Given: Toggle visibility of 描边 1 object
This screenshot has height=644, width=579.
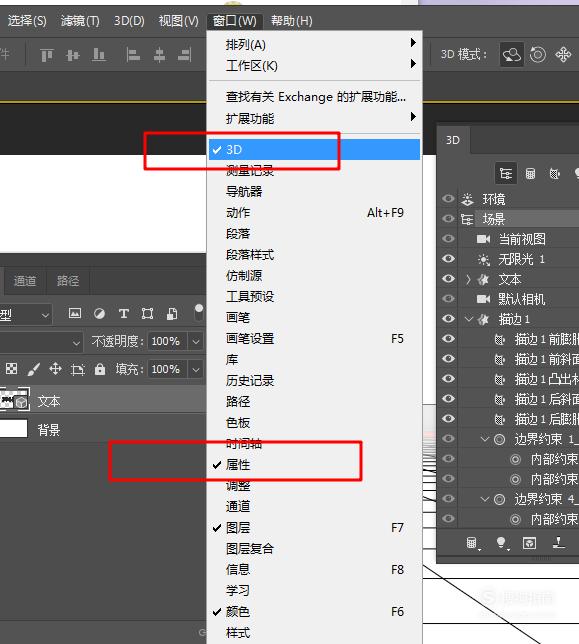Looking at the screenshot, I should 448,318.
